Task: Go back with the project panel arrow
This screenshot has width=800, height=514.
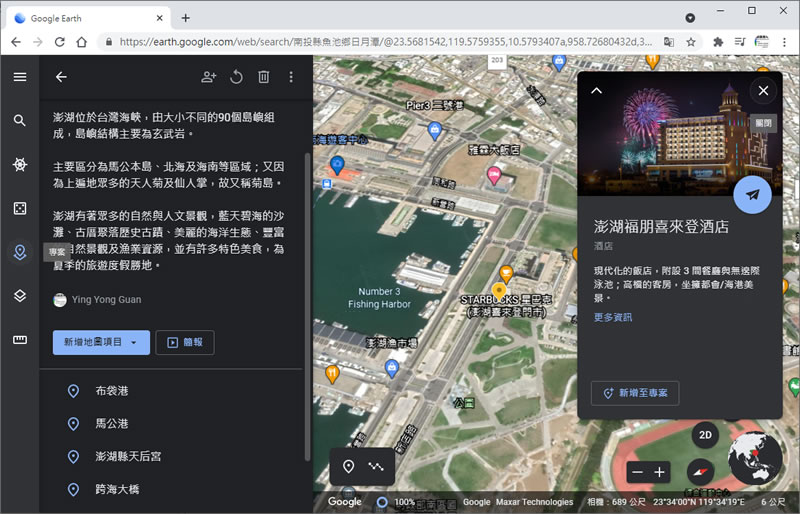Action: [61, 77]
